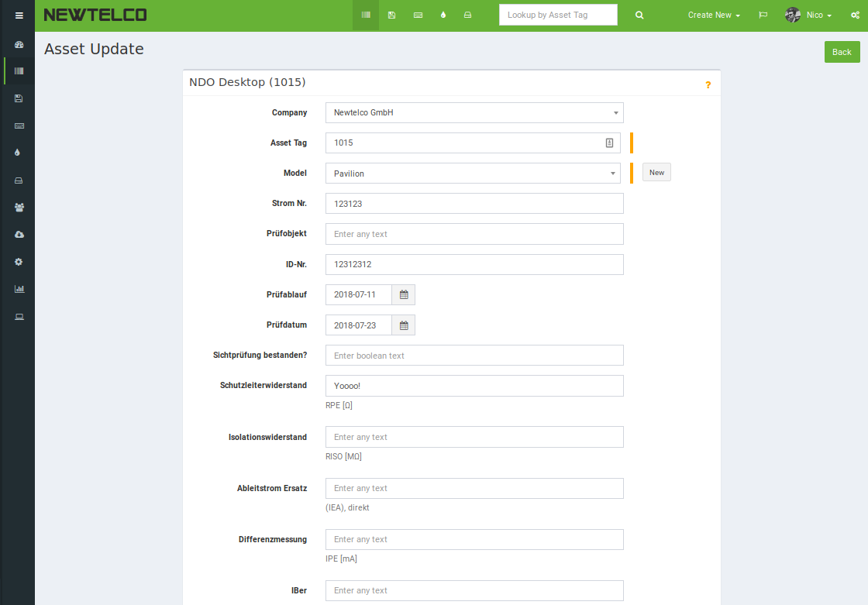The height and width of the screenshot is (605, 868).
Task: Click the Asset Tag input field
Action: click(x=473, y=143)
